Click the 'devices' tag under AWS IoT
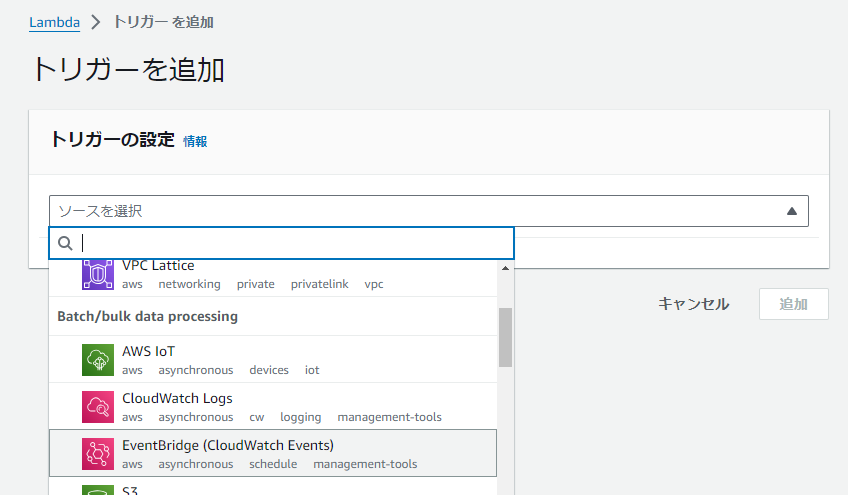Image resolution: width=848 pixels, height=495 pixels. coord(269,370)
